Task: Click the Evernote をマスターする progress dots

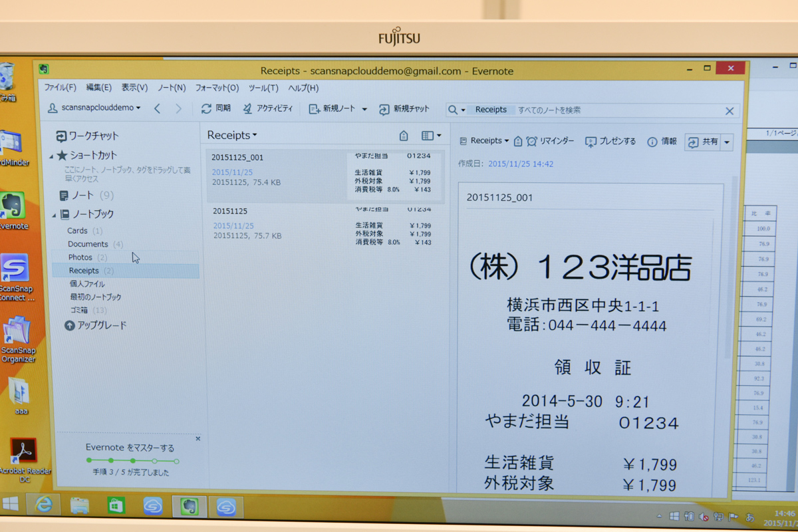Action: tap(132, 461)
